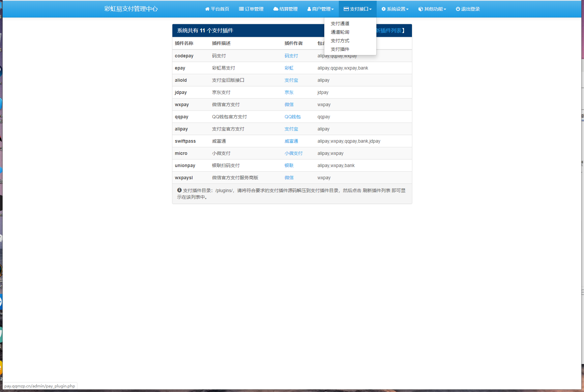Open author link 彩虹 in epay row
The width and height of the screenshot is (584, 392).
coord(289,68)
